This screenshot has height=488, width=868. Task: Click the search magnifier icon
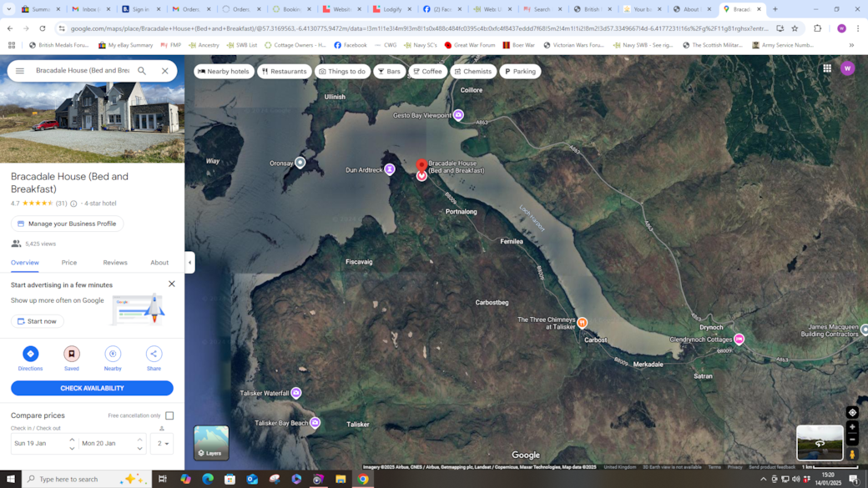point(142,71)
